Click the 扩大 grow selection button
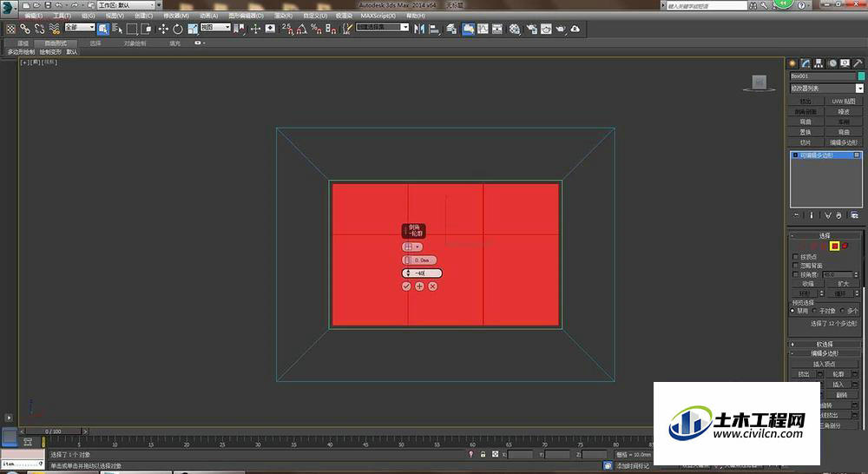Viewport: 868px width, 474px height. tap(844, 284)
